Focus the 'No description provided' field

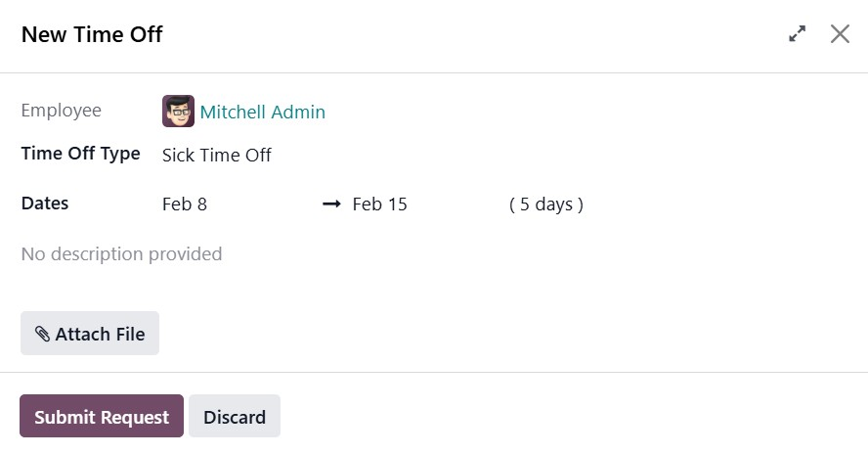(x=121, y=254)
